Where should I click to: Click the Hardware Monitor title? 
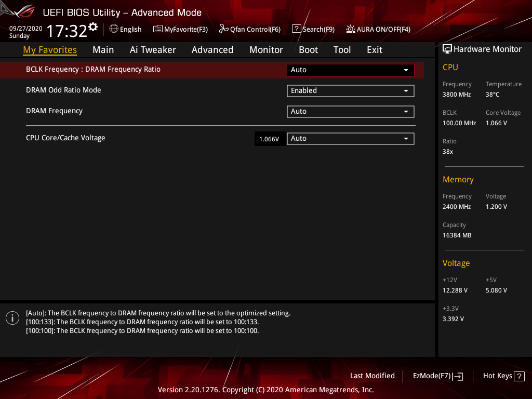[x=487, y=49]
